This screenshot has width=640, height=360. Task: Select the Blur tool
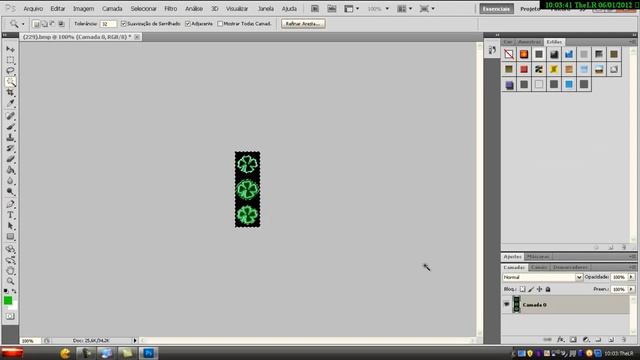(x=10, y=180)
